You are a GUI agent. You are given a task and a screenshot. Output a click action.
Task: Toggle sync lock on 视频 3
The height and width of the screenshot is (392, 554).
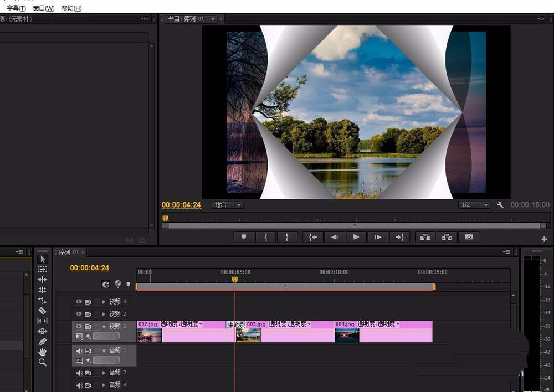(x=88, y=302)
